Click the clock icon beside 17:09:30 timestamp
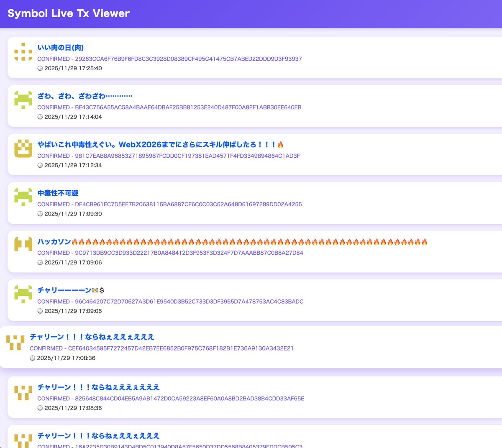This screenshot has height=448, width=502. tap(40, 214)
